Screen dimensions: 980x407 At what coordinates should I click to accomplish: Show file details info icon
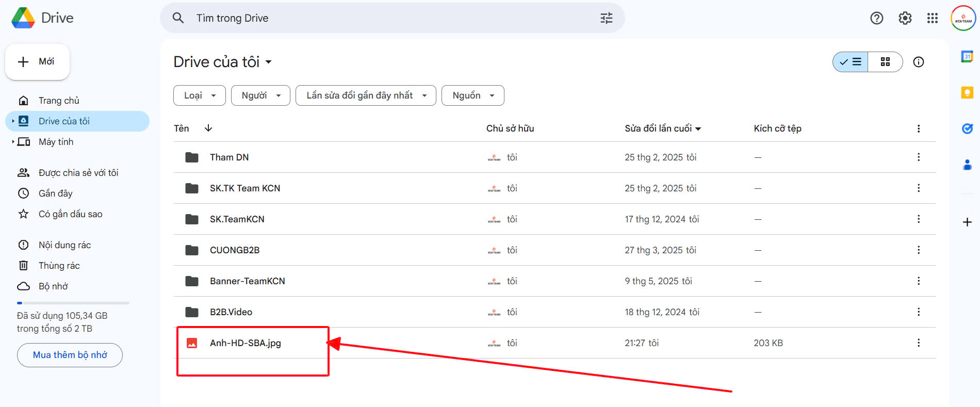click(918, 62)
